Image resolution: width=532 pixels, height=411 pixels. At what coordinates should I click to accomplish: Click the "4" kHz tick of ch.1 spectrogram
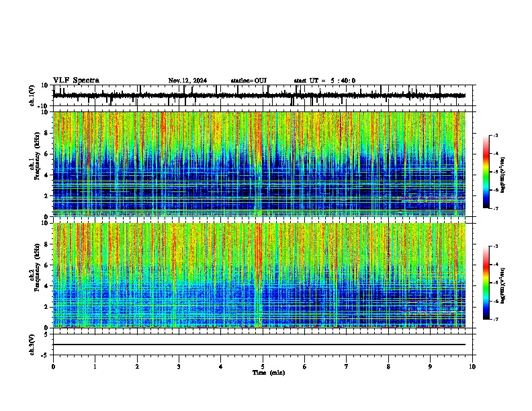46,175
